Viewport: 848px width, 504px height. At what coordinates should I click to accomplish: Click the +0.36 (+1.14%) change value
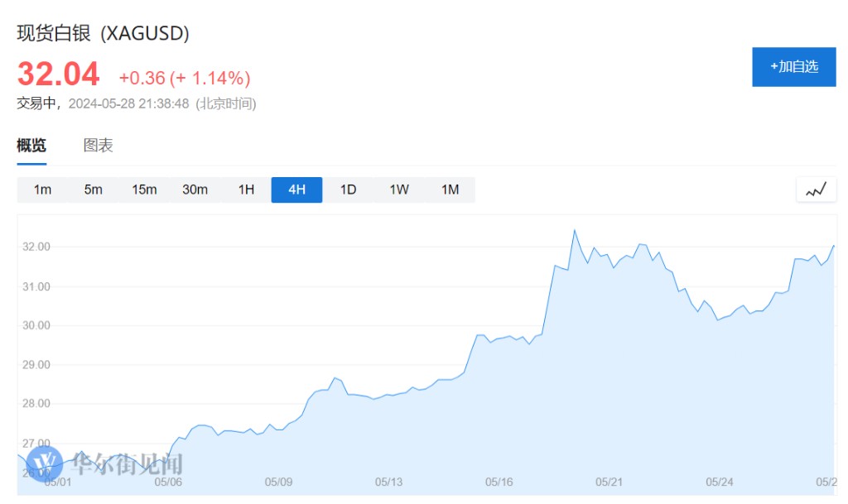184,78
